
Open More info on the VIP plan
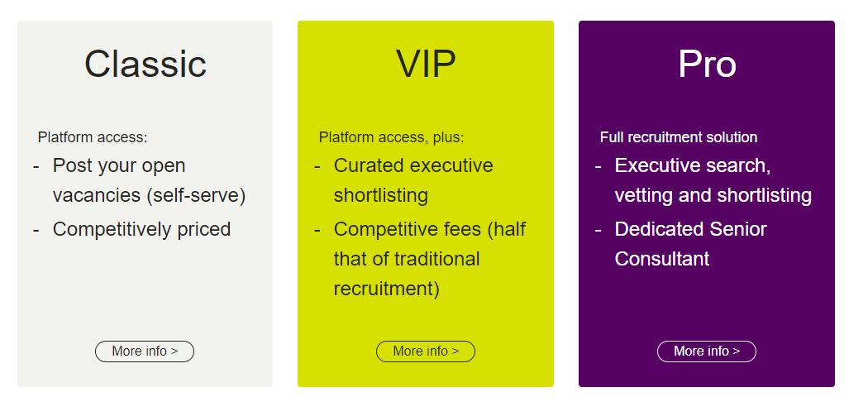tap(426, 351)
